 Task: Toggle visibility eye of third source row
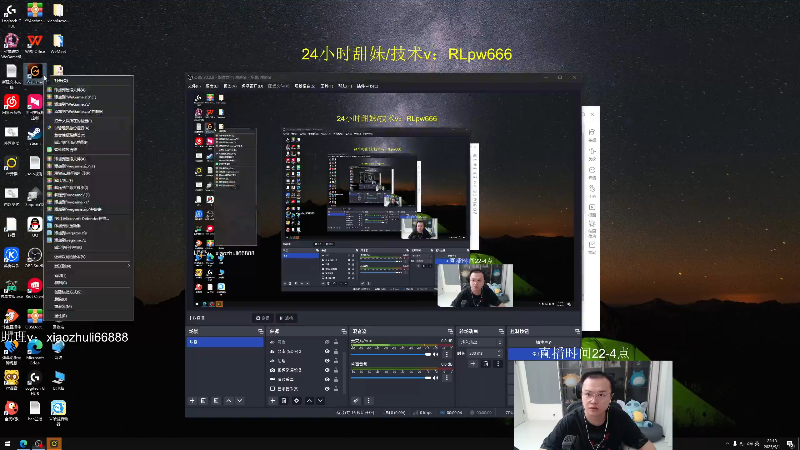click(327, 361)
